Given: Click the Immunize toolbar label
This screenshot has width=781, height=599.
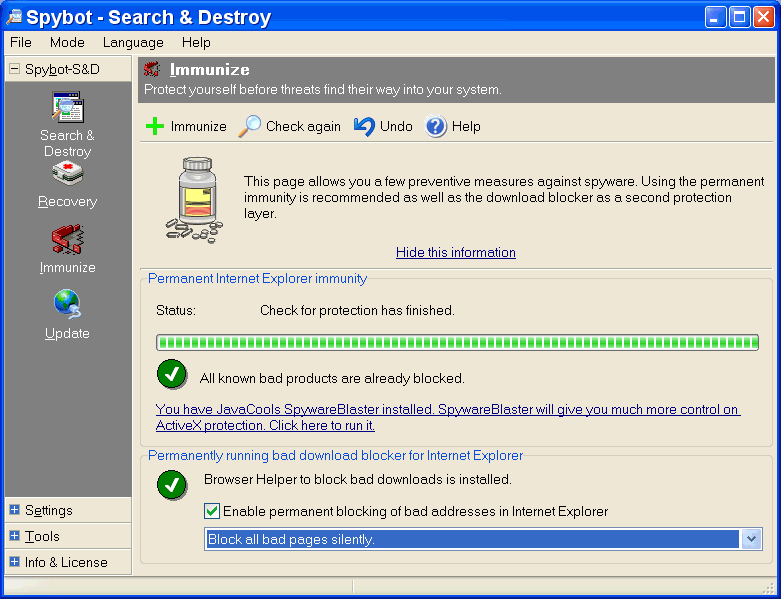Looking at the screenshot, I should [198, 126].
